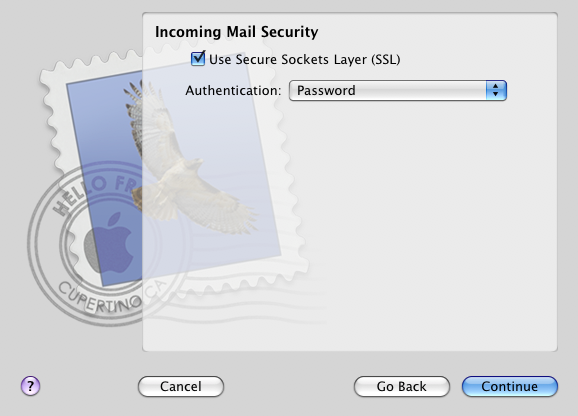This screenshot has height=416, width=578.
Task: Click the Hello From postmark lettering
Action: tap(94, 193)
